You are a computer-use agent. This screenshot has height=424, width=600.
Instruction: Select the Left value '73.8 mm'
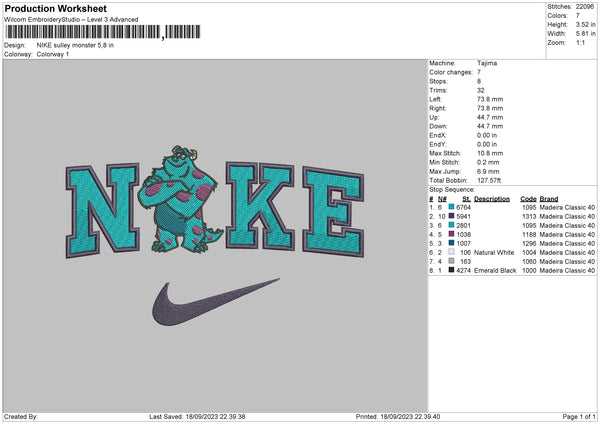click(490, 99)
